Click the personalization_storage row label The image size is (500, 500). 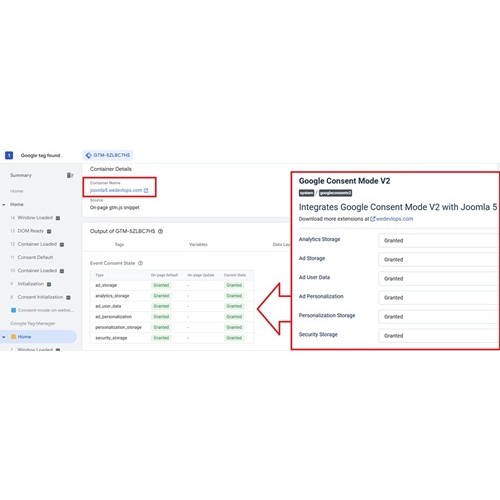[118, 327]
